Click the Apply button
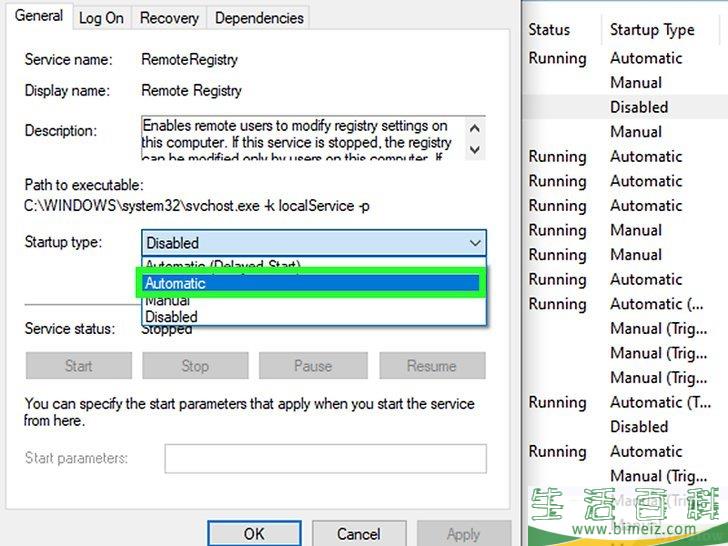728x546 pixels. point(463,533)
